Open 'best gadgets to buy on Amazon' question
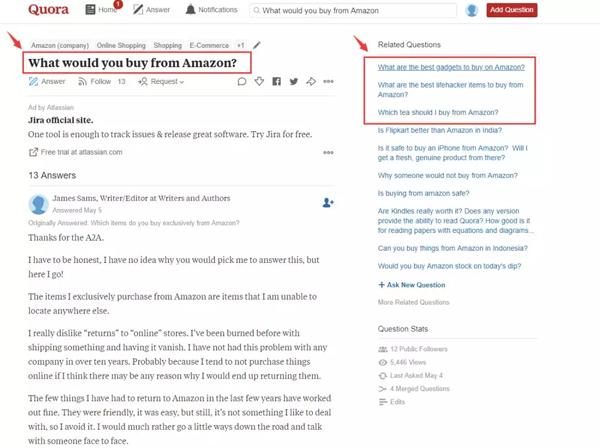Screen dimensions: 600x448 [451, 67]
